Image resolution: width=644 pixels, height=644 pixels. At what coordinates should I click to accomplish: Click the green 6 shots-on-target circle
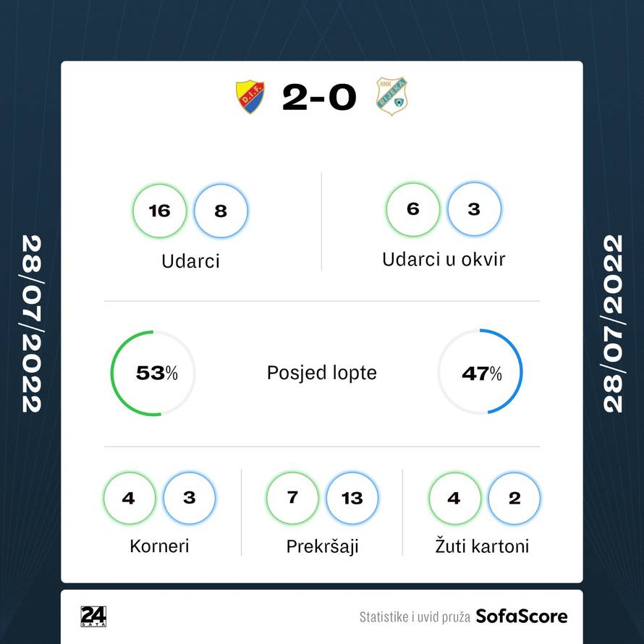pos(413,209)
